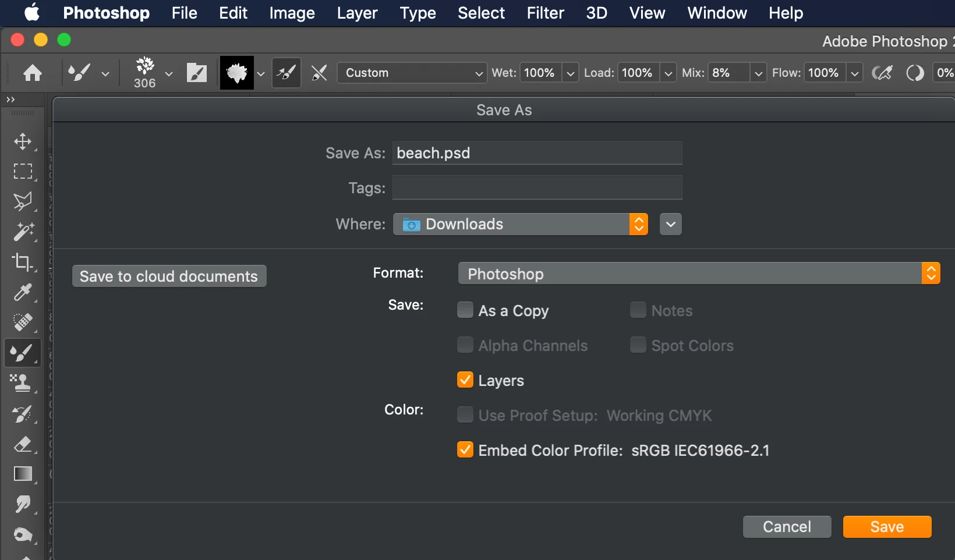The image size is (955, 560).
Task: Open the Where folder dropdown
Action: pos(520,224)
